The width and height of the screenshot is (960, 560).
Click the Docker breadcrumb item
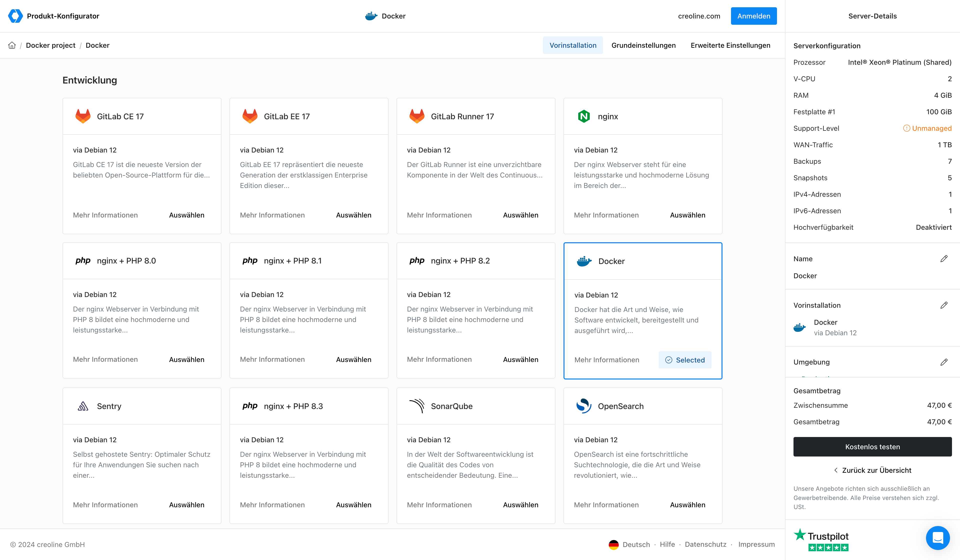97,45
